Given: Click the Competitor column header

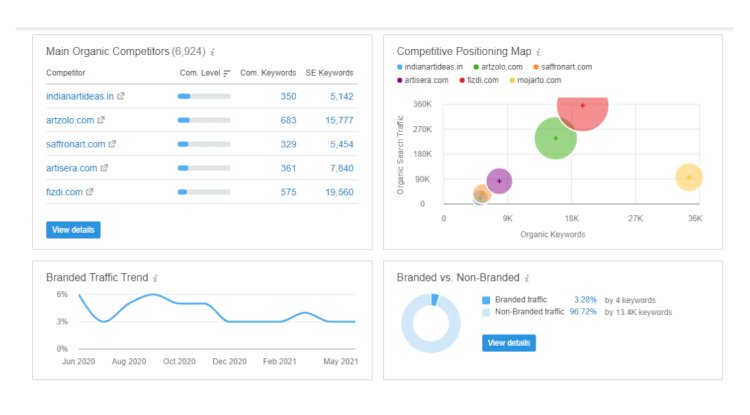Looking at the screenshot, I should pos(66,73).
